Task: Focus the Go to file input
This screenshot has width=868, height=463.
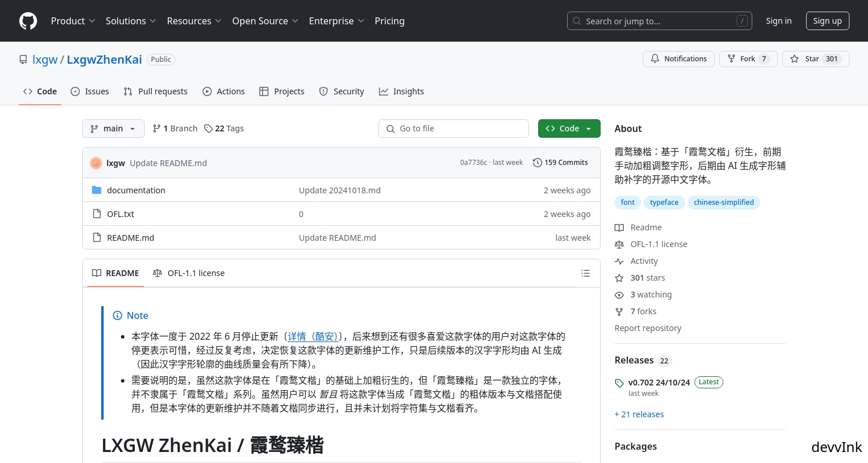Action: pyautogui.click(x=454, y=128)
